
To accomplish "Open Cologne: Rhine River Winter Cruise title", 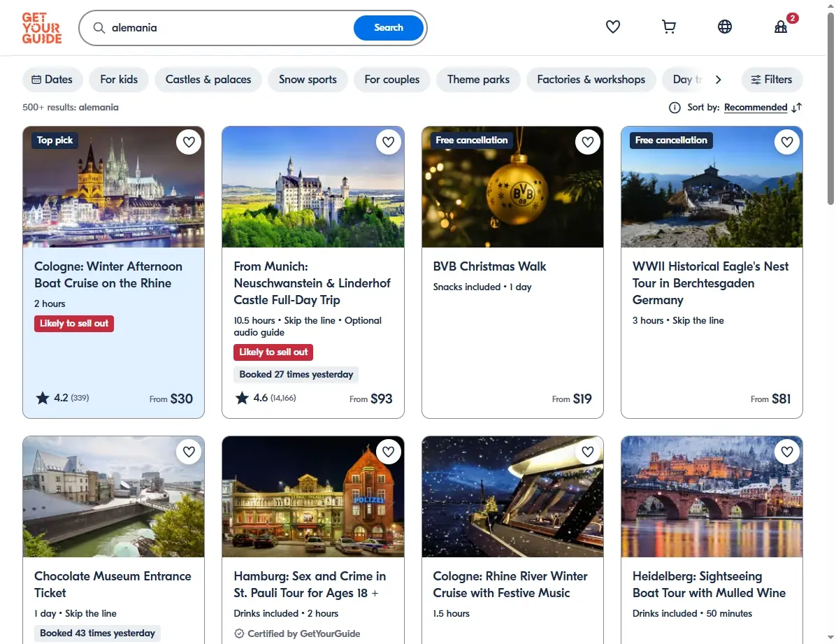I will (510, 585).
